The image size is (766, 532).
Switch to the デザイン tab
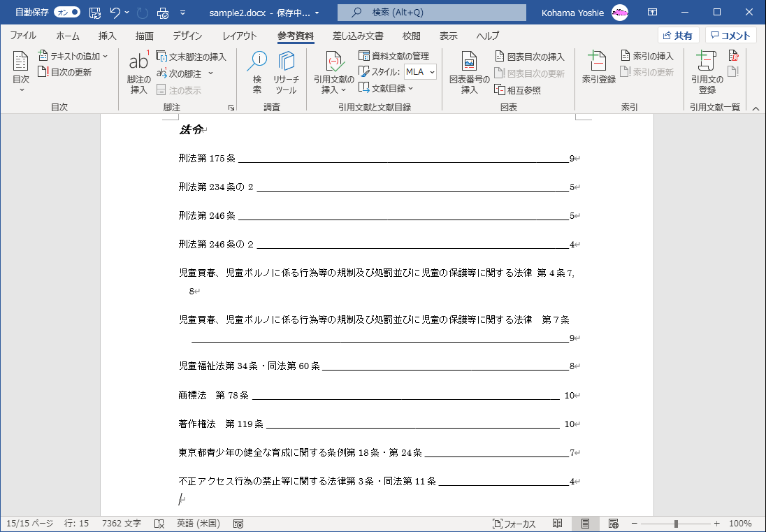187,36
